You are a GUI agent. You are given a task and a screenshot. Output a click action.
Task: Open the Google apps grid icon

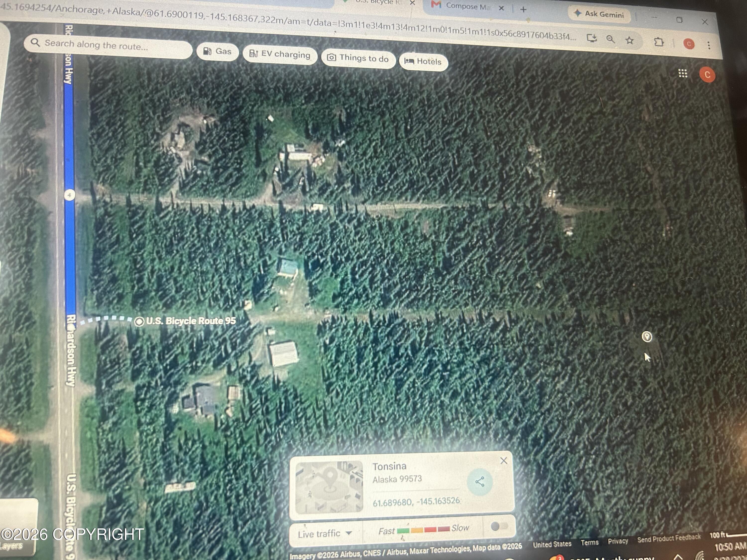coord(683,73)
